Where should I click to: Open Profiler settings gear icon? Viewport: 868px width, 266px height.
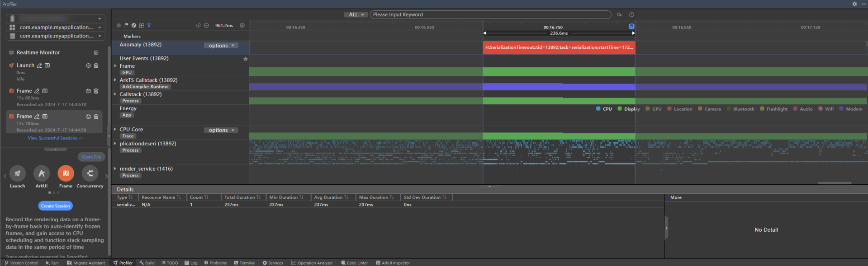[854, 4]
